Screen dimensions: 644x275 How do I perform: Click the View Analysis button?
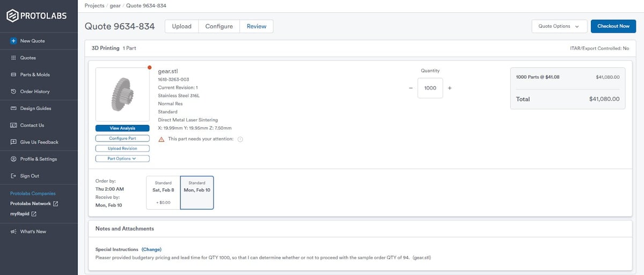coord(122,128)
